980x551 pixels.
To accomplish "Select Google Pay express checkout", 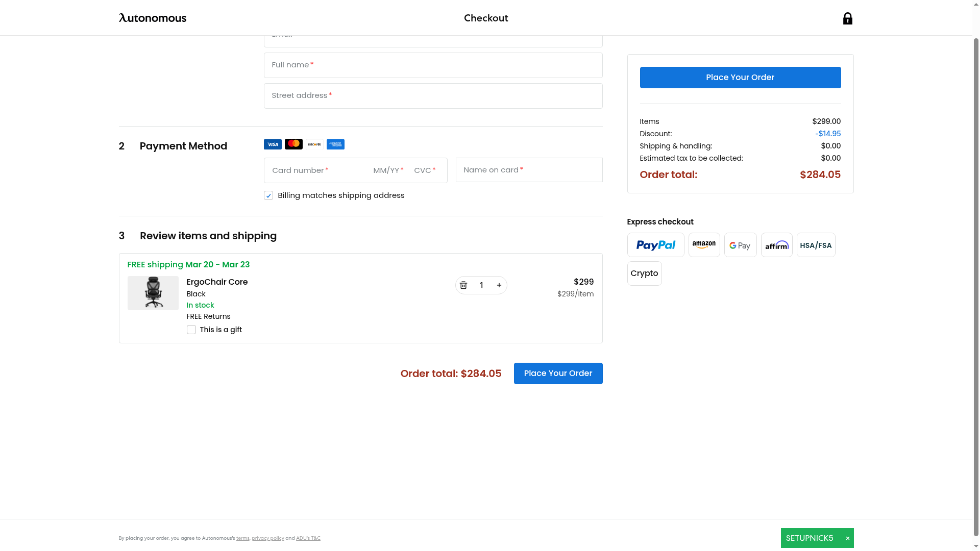I will [740, 245].
